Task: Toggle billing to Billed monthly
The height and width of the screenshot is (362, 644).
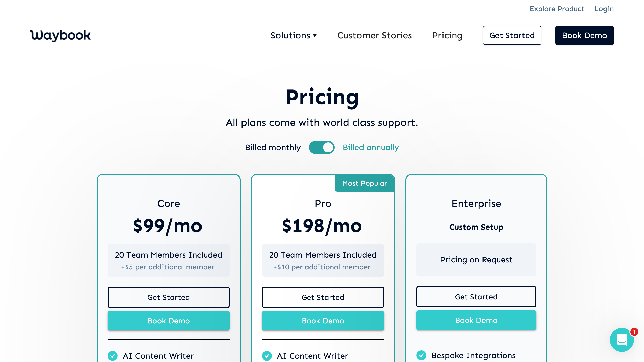Action: (x=273, y=147)
